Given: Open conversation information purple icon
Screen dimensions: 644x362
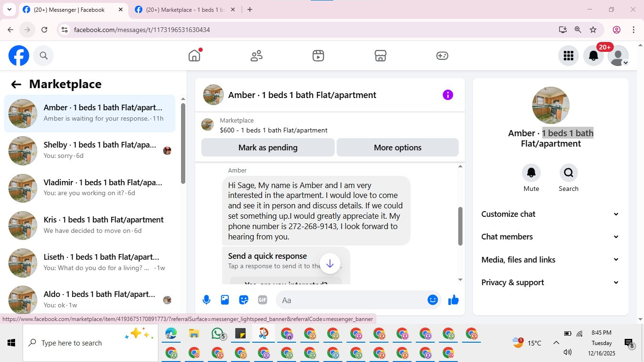Looking at the screenshot, I should [x=448, y=95].
